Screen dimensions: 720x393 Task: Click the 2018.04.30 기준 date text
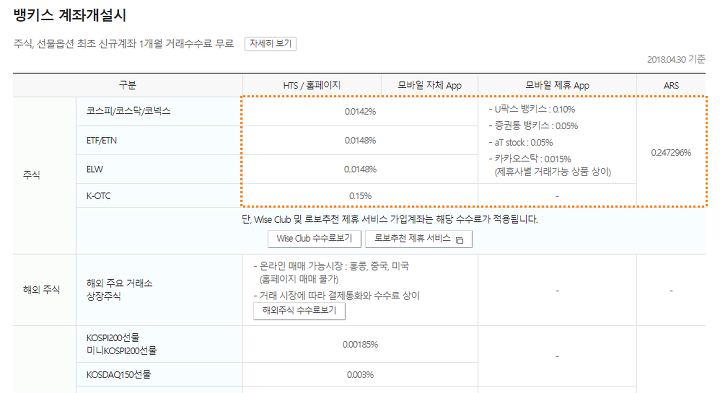[x=676, y=60]
